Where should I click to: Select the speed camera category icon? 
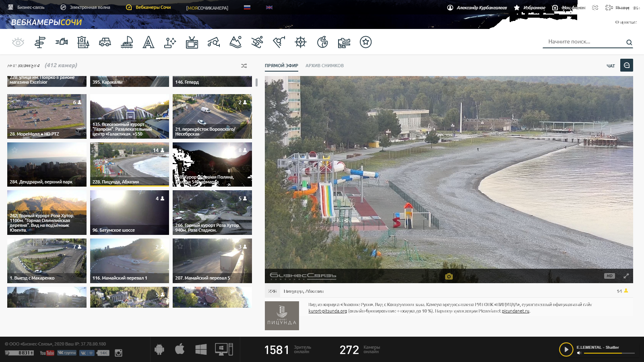coord(62,41)
